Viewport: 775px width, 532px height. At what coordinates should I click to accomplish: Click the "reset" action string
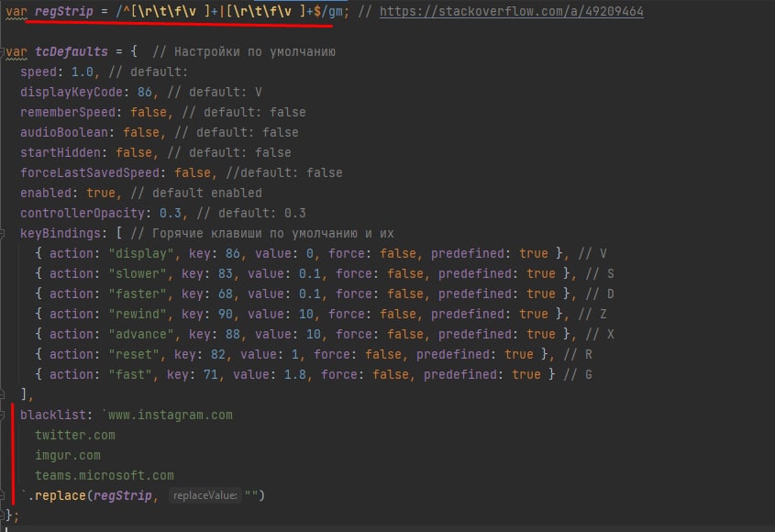tap(134, 354)
